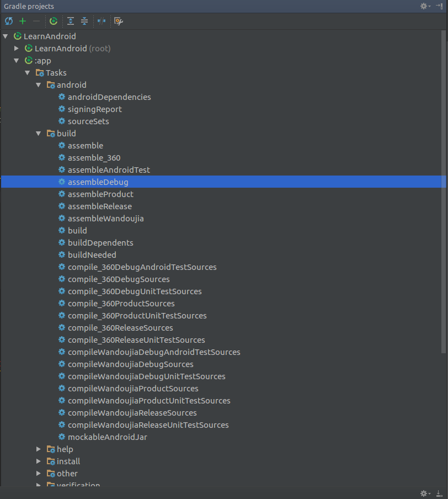Toggle Offline Mode in the Gradle toolbar
The height and width of the screenshot is (499, 448).
coord(102,21)
